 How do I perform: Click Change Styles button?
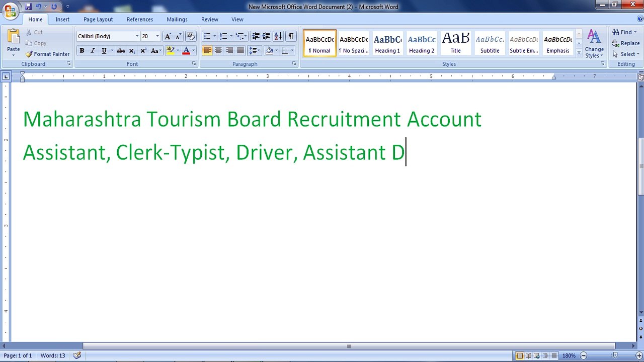click(x=594, y=44)
